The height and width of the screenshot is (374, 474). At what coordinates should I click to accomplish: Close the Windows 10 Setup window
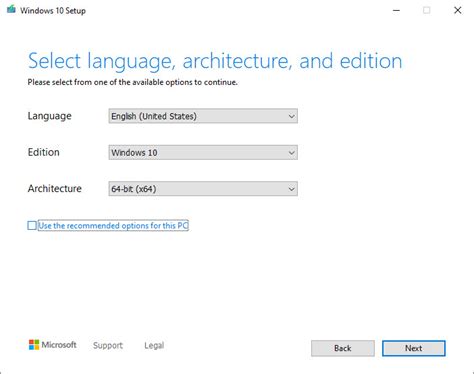(x=458, y=10)
